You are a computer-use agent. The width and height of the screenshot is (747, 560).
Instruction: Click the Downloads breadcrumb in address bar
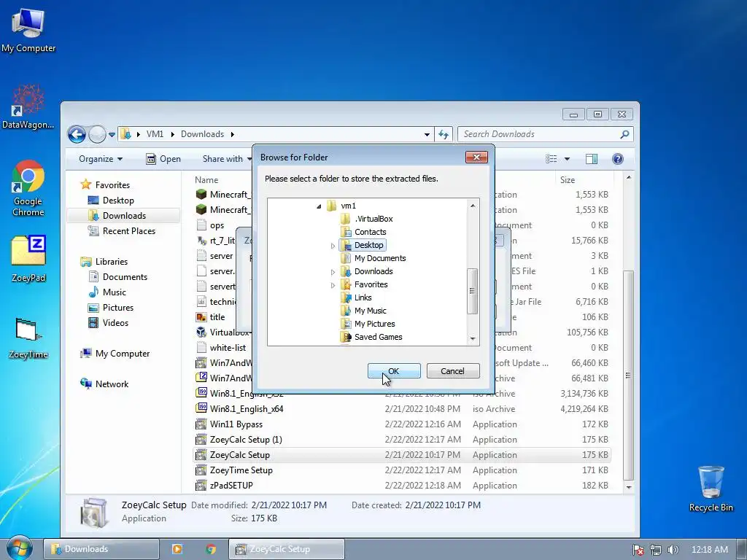tap(202, 134)
